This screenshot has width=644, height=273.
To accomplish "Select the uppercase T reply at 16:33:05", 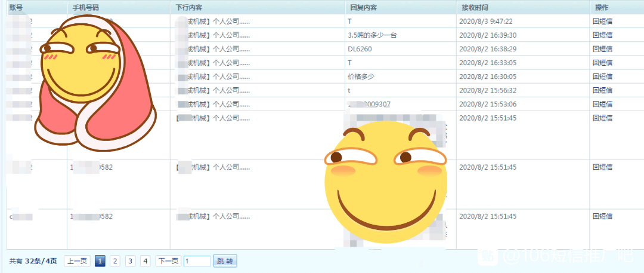I will click(x=349, y=63).
